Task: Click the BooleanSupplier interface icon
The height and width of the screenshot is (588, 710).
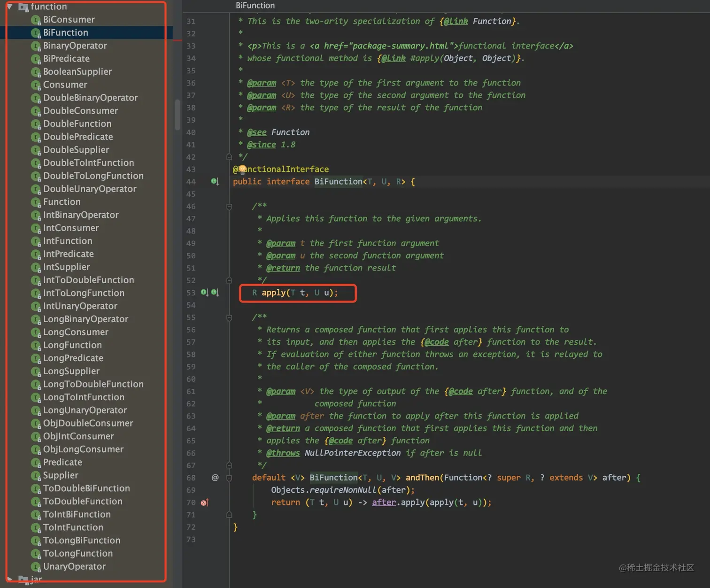Action: click(36, 72)
